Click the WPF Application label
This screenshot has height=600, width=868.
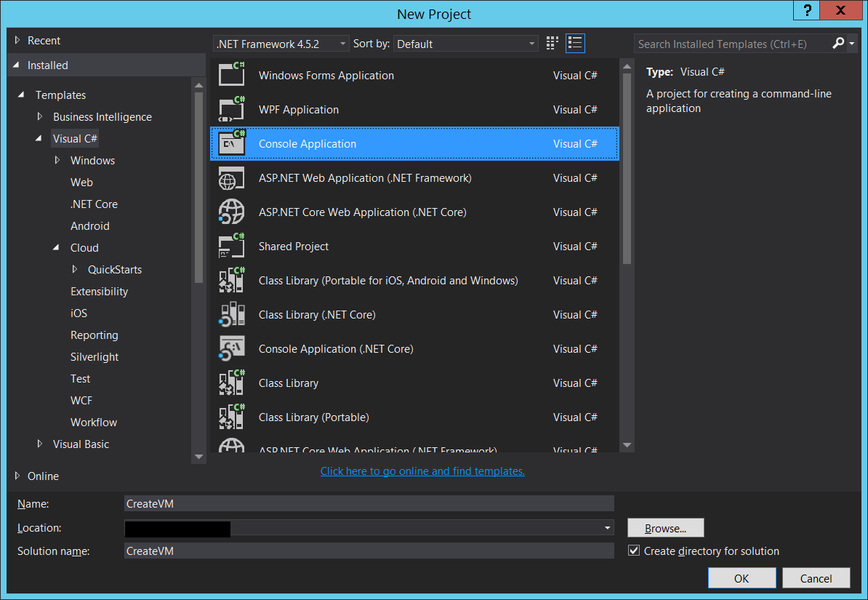(298, 110)
